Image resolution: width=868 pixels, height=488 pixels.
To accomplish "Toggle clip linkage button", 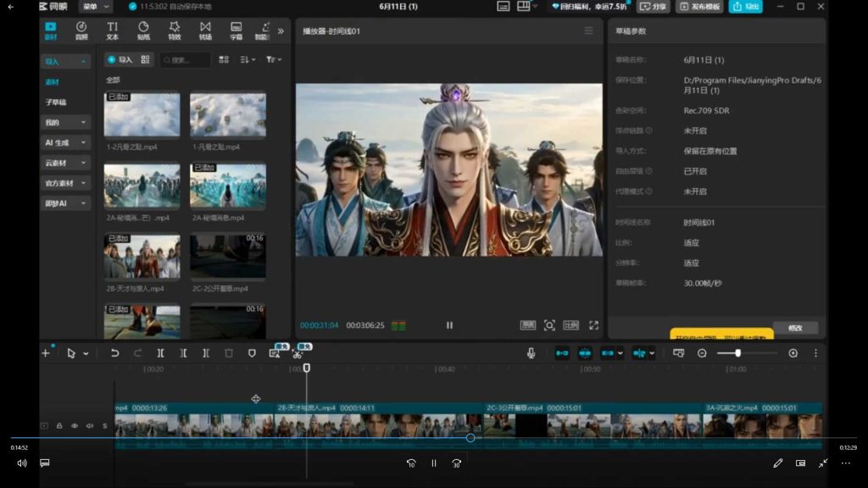I will click(608, 353).
